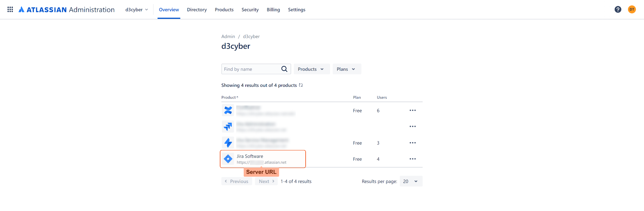The width and height of the screenshot is (644, 211).
Task: Open the Settings tab
Action: tap(297, 10)
